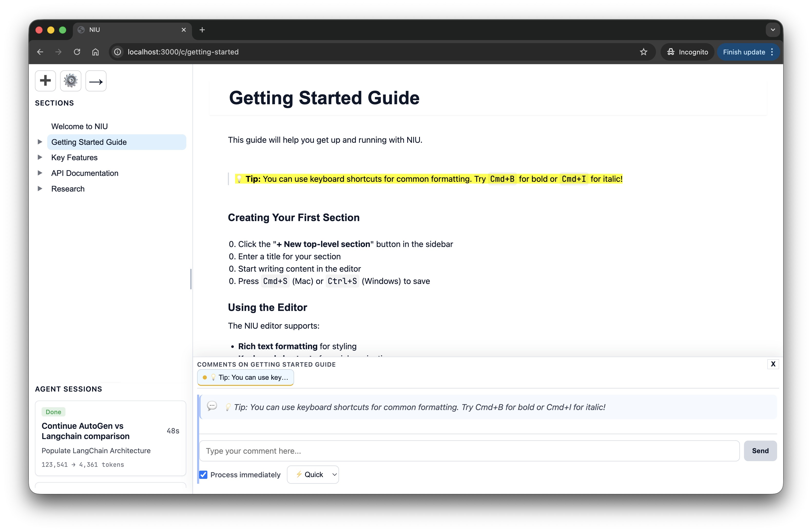Viewport: 812px width, 532px height.
Task: Click the 'Creating Your First Section' heading
Action: [294, 217]
